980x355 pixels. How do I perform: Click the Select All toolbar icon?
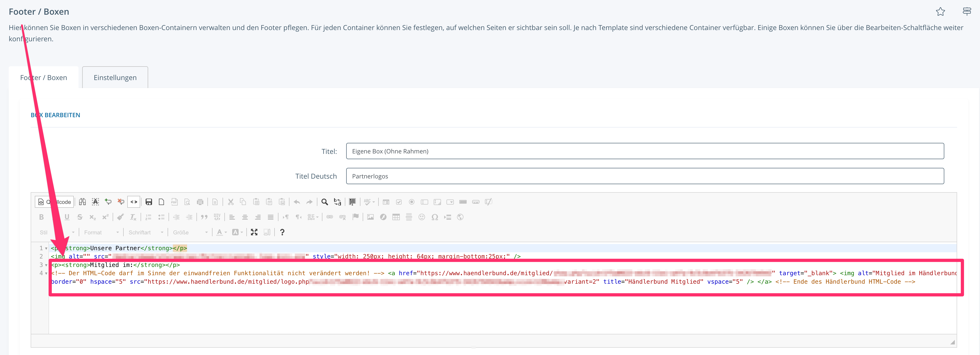(x=352, y=202)
